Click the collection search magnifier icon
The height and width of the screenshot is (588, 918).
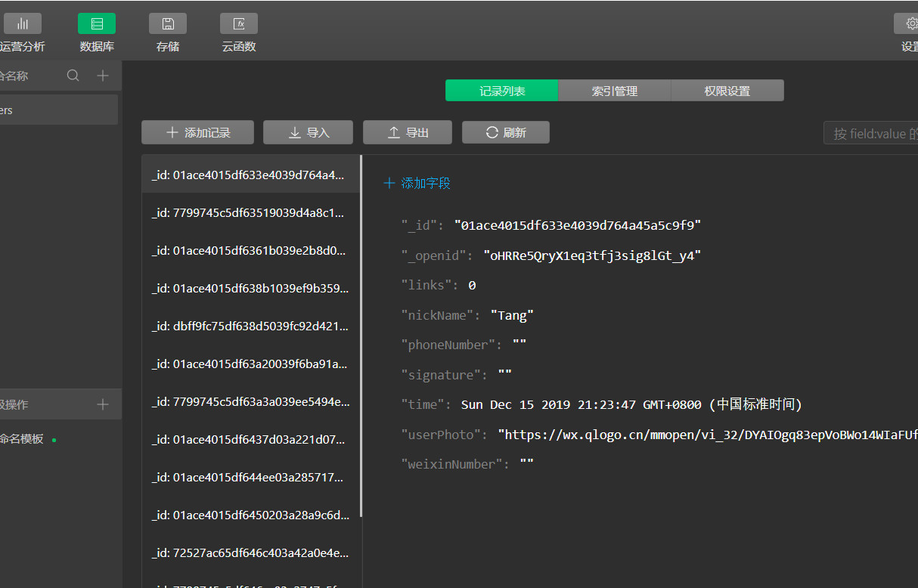tap(73, 76)
